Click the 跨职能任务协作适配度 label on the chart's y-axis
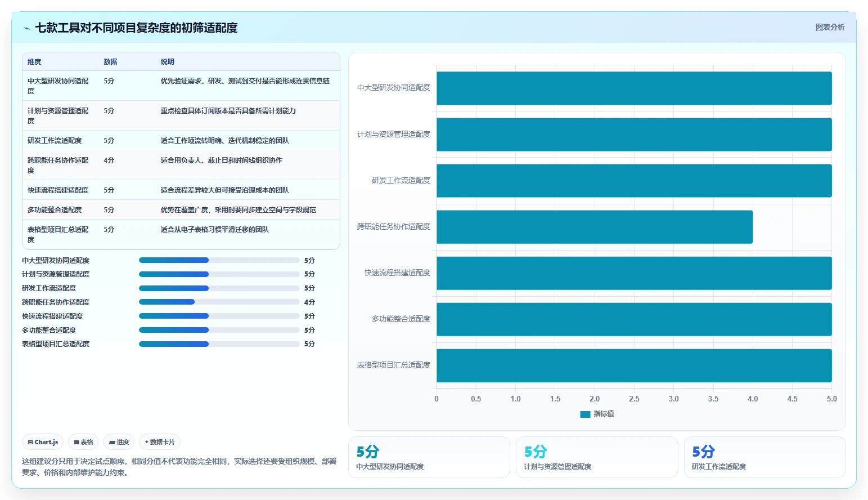 pos(394,227)
